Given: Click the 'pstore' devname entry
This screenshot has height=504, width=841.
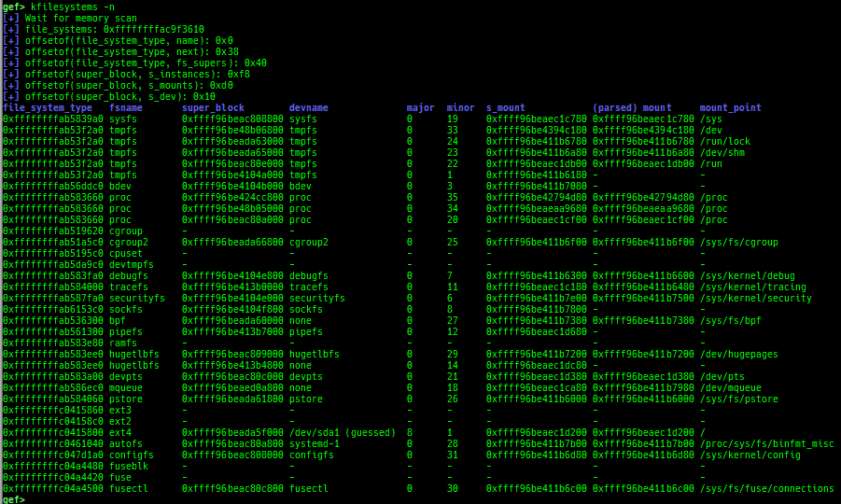Looking at the screenshot, I should [306, 399].
